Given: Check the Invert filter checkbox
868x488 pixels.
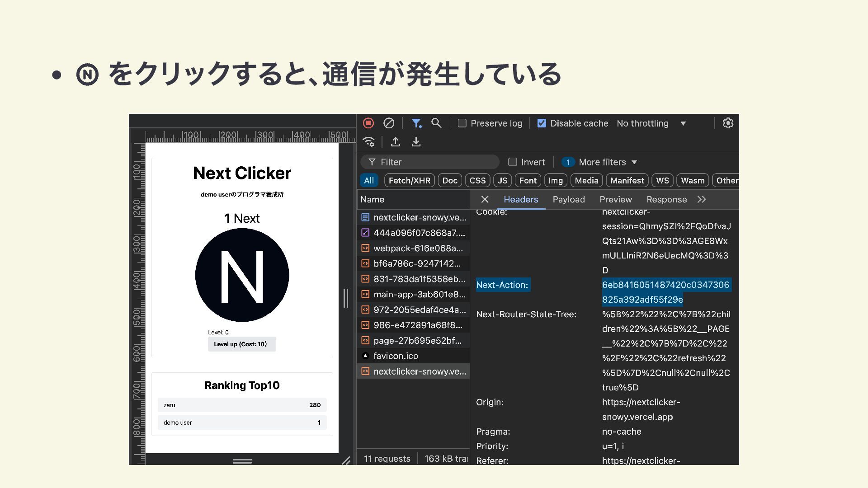Looking at the screenshot, I should tap(513, 162).
